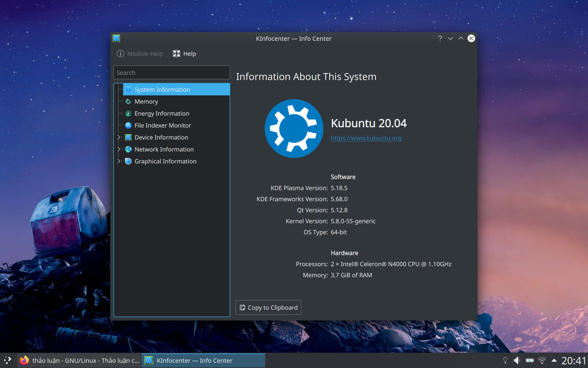Click the File Indexer Monitor icon
This screenshot has height=368, width=588.
128,125
